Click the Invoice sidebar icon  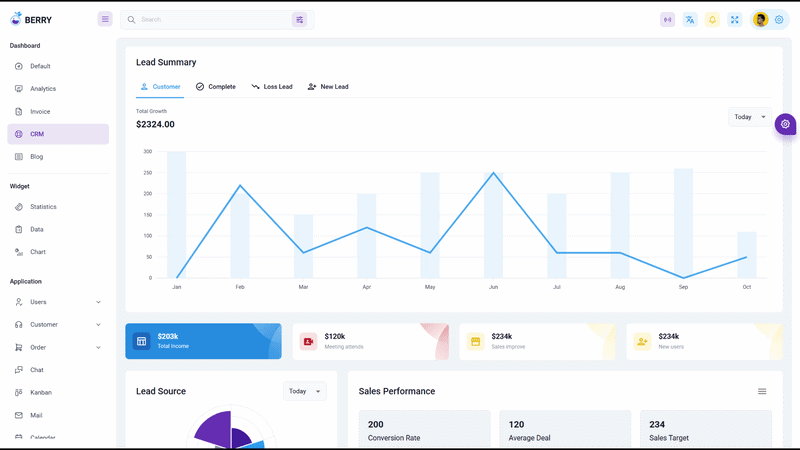pyautogui.click(x=19, y=111)
